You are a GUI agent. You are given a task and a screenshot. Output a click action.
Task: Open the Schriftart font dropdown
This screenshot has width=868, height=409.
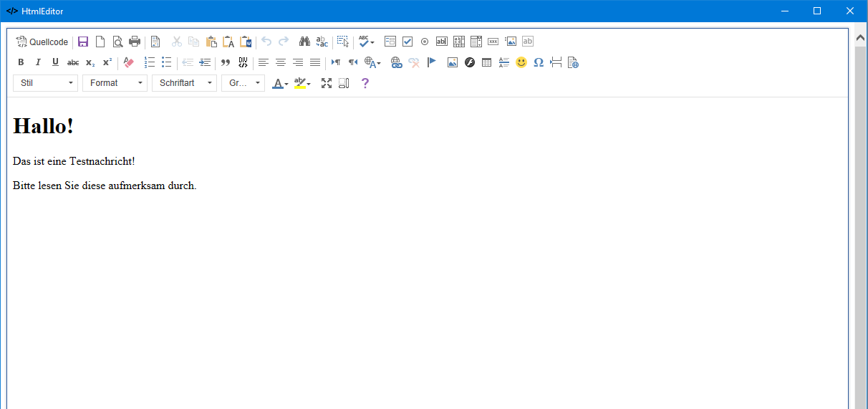point(184,83)
